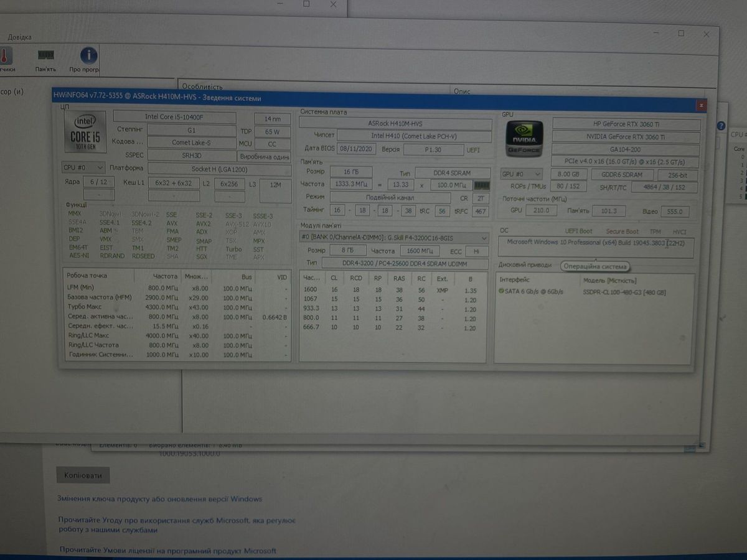This screenshot has height=560, width=747.
Task: Click the blue help question mark icon
Action: click(722, 125)
